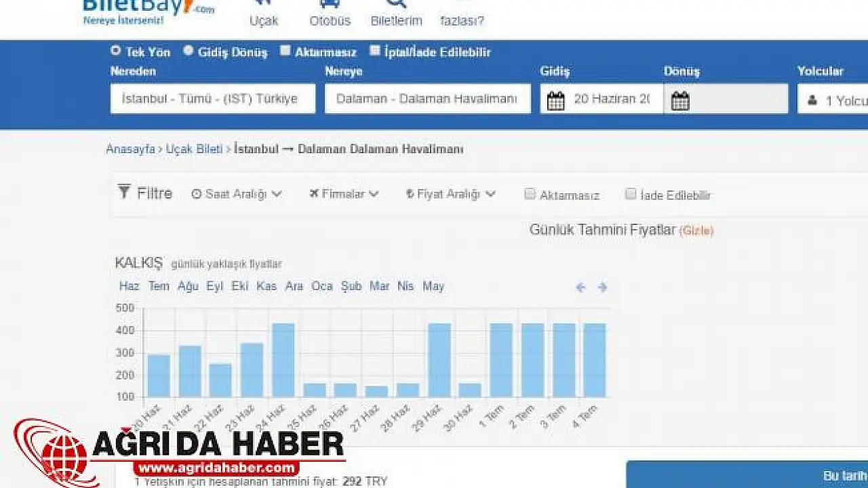This screenshot has width=868, height=488.
Task: Open the Otobüs bus section
Action: (330, 14)
